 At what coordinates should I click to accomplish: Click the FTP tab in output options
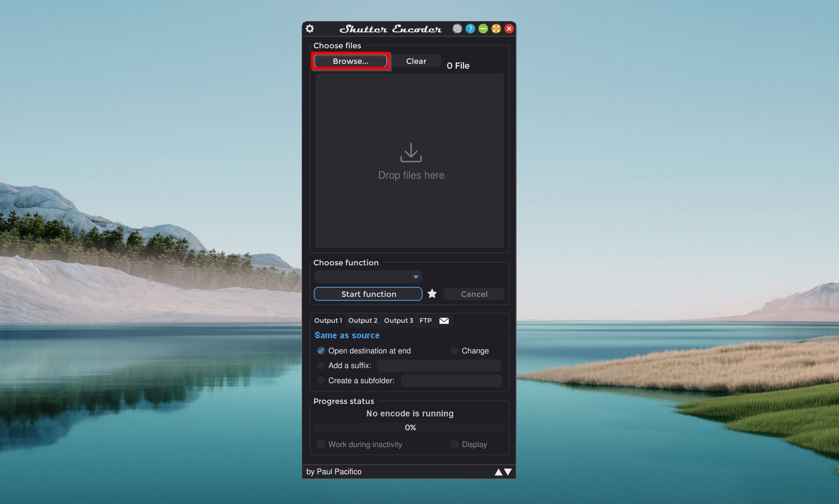point(426,320)
